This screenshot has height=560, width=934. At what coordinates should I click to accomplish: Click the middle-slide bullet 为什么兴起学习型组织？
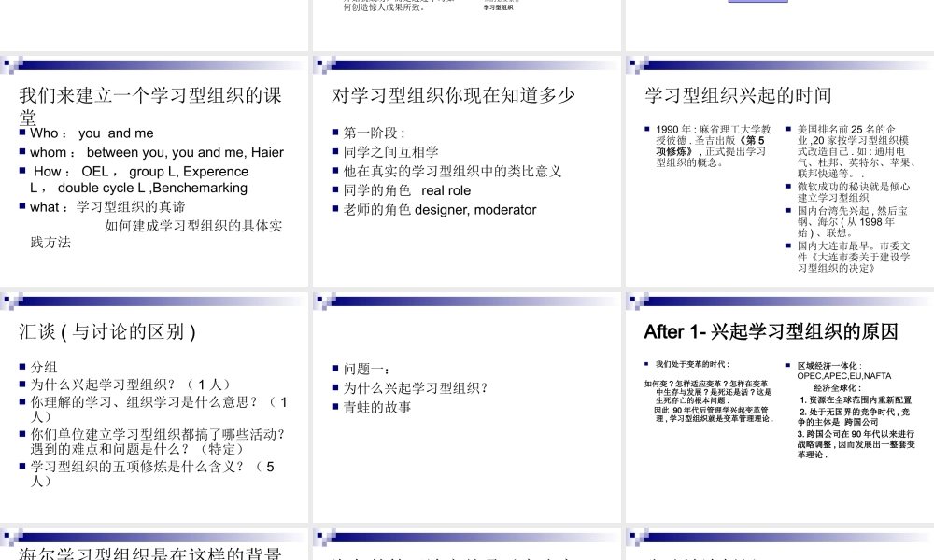pyautogui.click(x=416, y=388)
